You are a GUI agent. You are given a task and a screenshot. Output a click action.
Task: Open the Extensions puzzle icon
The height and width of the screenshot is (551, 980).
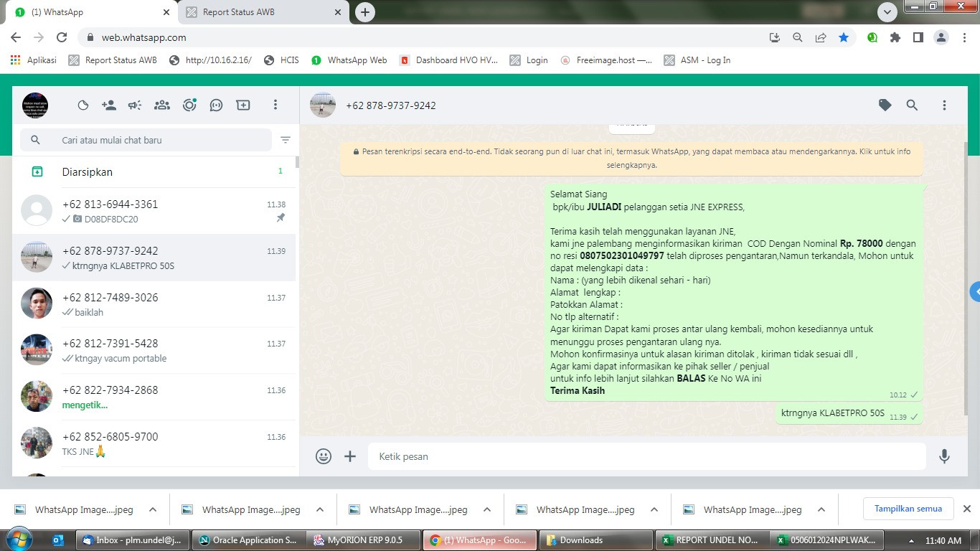click(x=895, y=37)
